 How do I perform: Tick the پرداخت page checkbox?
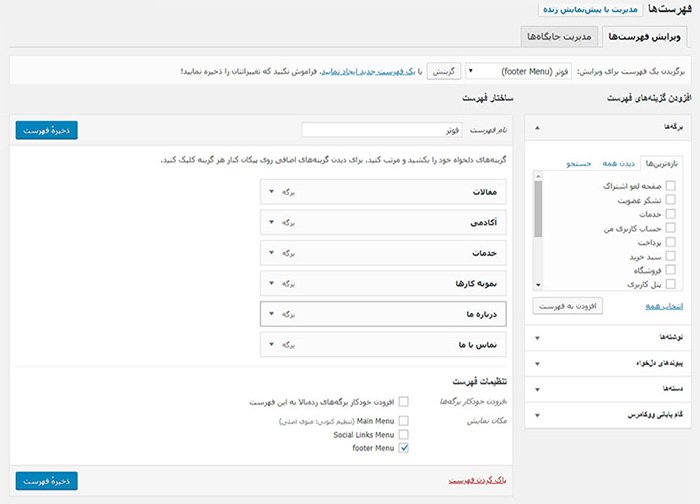point(670,242)
